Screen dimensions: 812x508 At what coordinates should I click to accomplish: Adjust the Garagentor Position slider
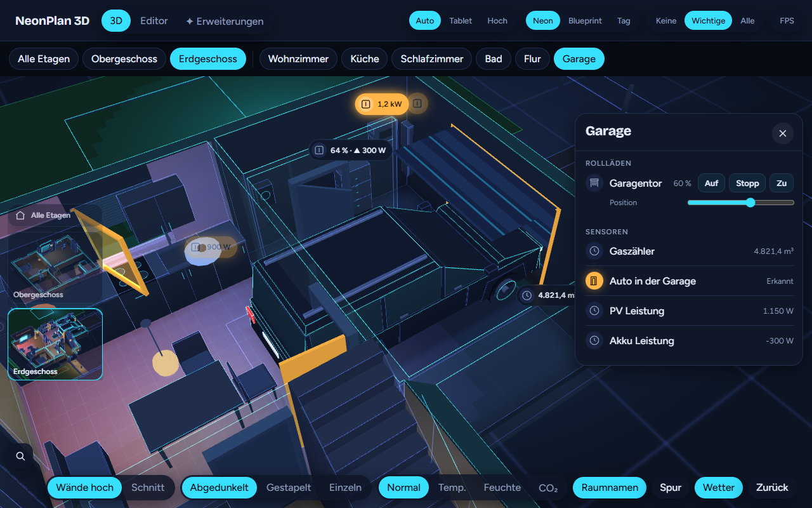[740, 203]
